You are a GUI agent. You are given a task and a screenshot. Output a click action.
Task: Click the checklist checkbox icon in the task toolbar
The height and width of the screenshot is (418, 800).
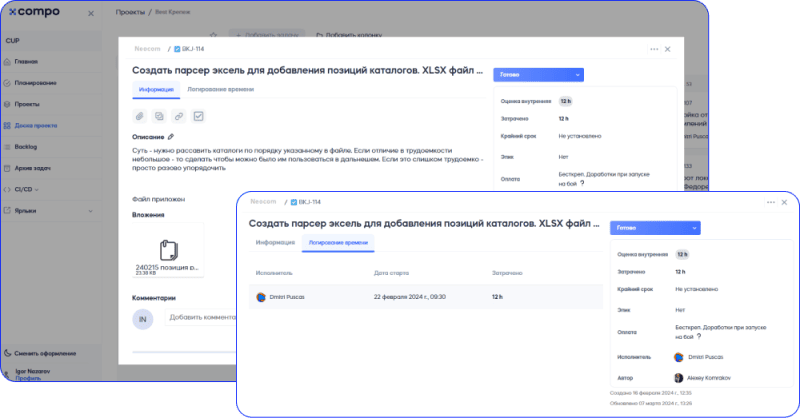tap(198, 116)
